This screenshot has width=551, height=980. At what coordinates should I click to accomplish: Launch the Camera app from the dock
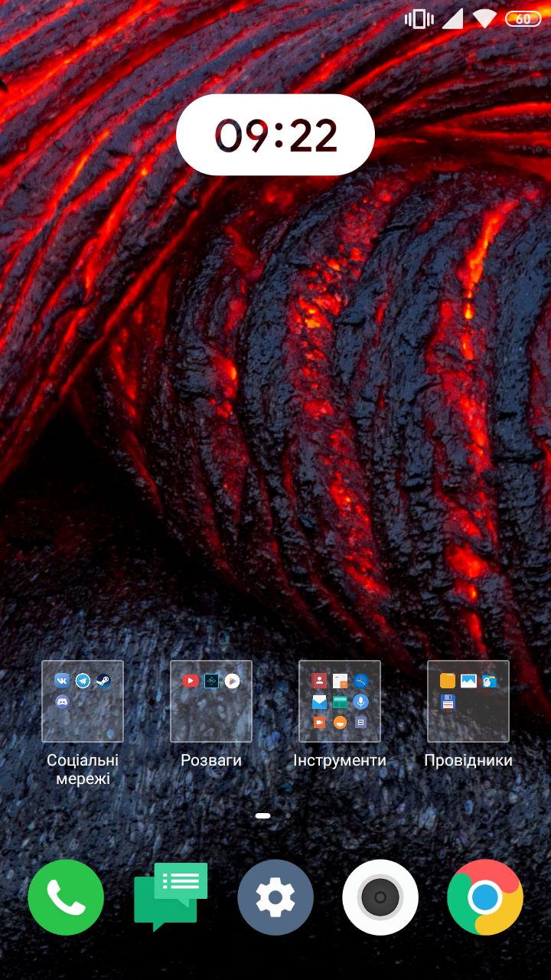pos(380,897)
